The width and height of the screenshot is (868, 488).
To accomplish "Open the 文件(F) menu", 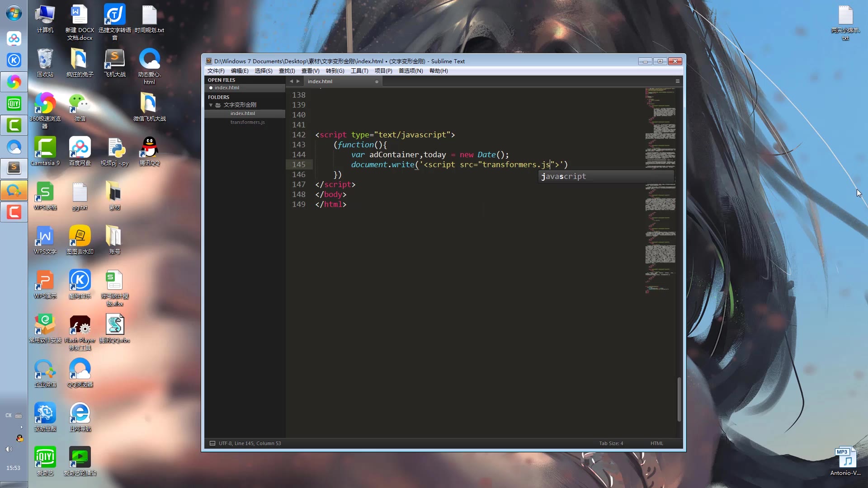I will point(216,71).
